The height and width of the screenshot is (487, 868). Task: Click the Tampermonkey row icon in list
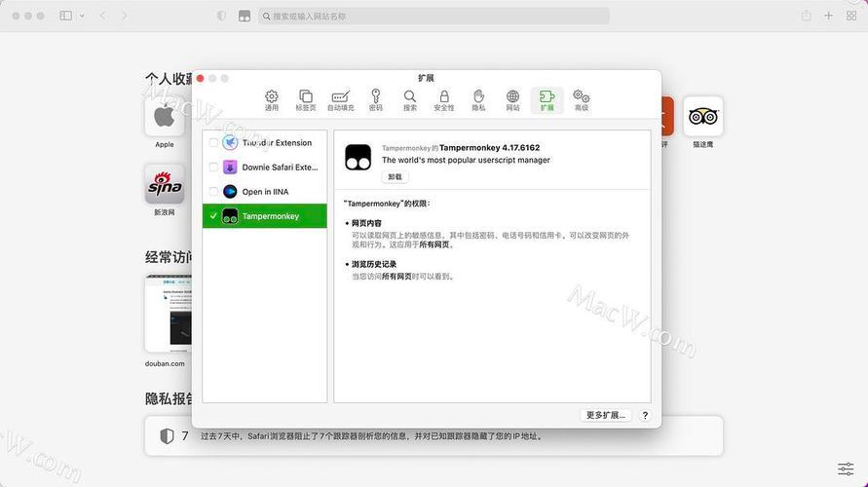(230, 216)
